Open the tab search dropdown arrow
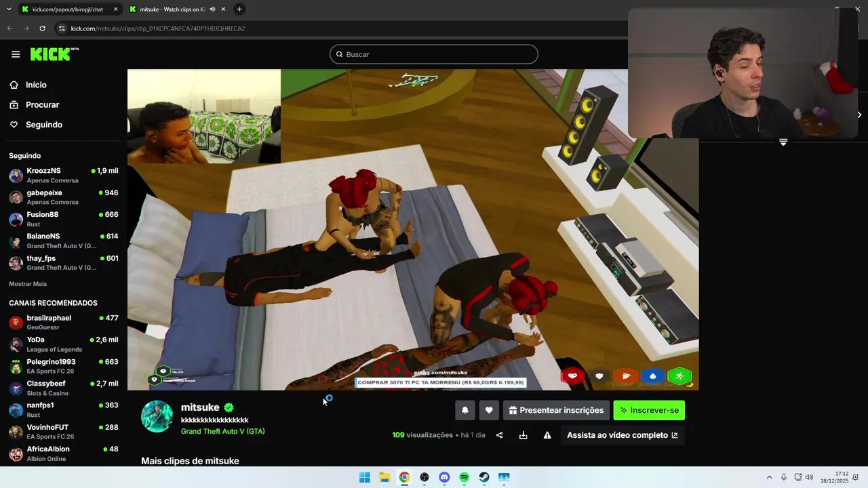868x488 pixels. (x=9, y=9)
